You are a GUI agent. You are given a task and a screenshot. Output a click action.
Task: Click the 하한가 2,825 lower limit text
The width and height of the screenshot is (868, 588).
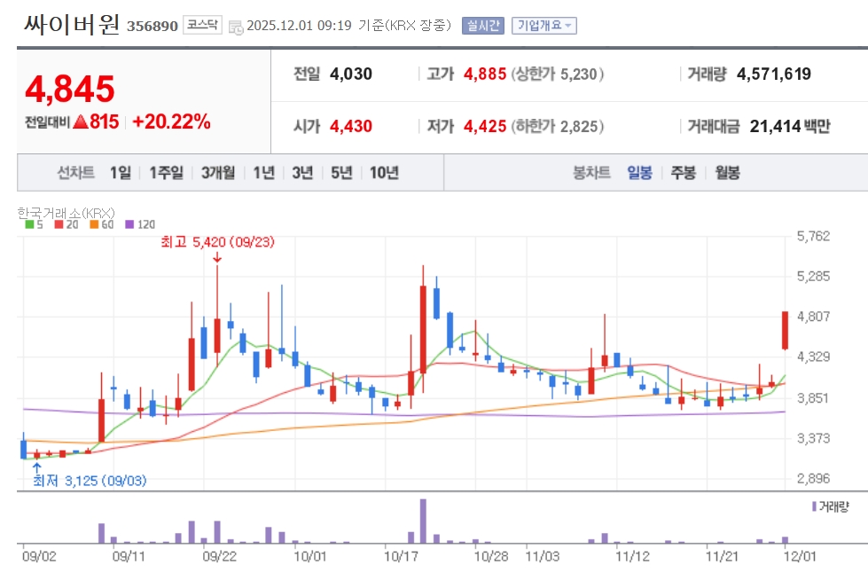pyautogui.click(x=557, y=126)
